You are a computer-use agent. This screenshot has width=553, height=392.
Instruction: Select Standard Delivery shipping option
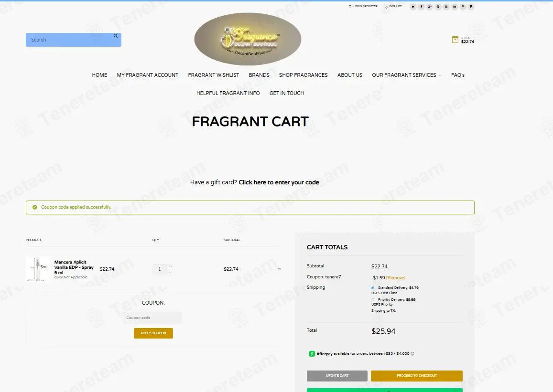pos(373,288)
